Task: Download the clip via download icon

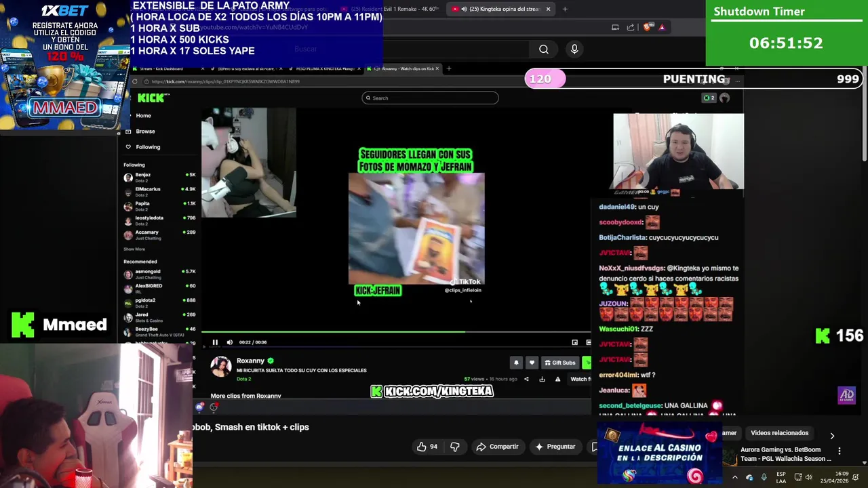Action: point(542,380)
